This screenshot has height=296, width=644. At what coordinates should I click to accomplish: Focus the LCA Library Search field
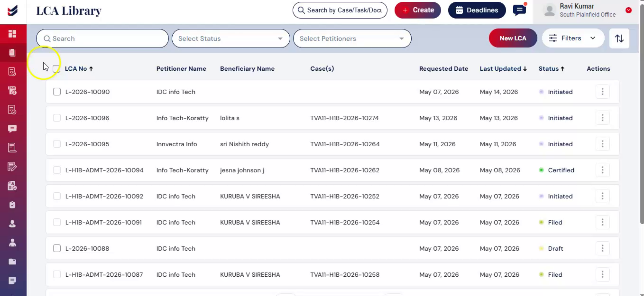[103, 38]
